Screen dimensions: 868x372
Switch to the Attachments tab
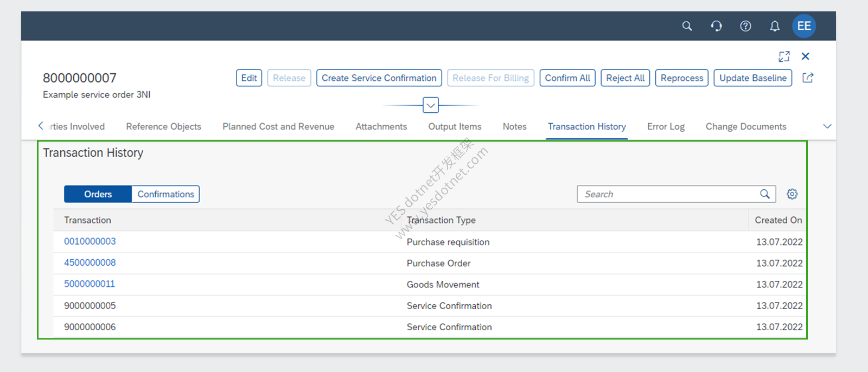381,126
